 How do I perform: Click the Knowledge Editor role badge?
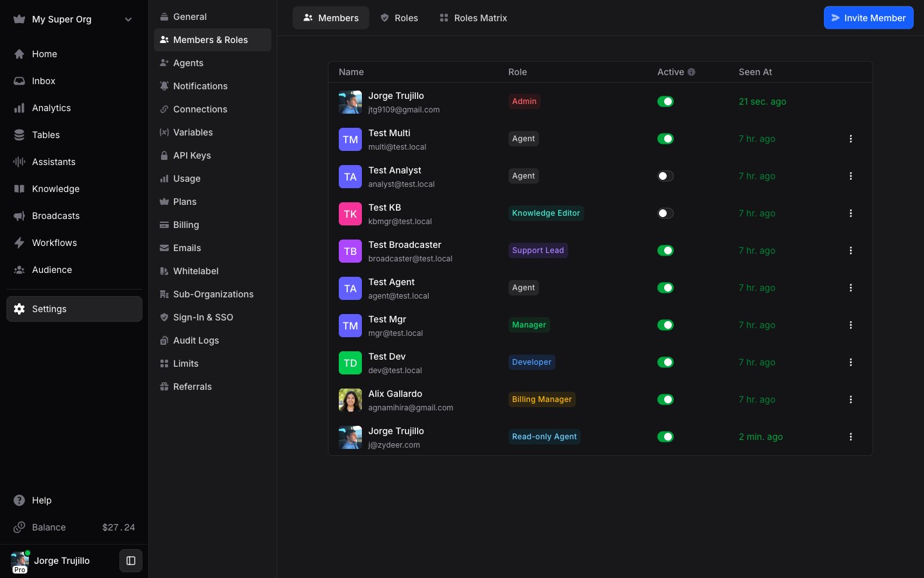click(x=546, y=213)
